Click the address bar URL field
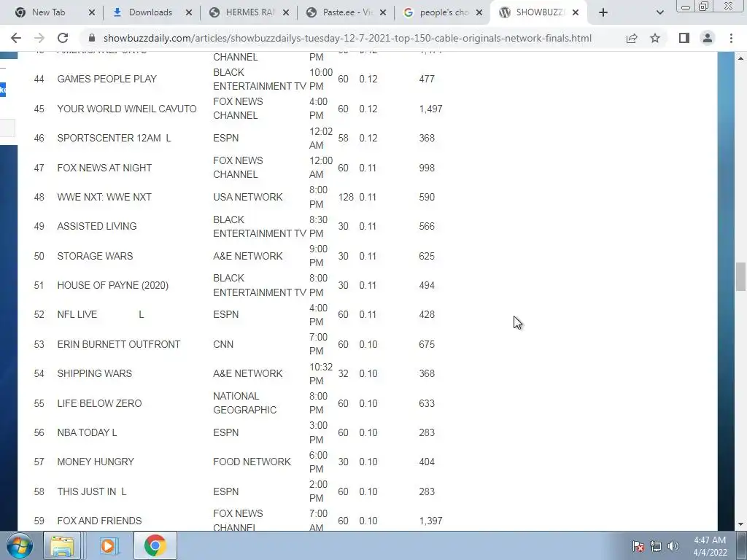This screenshot has width=747, height=560. pos(347,38)
